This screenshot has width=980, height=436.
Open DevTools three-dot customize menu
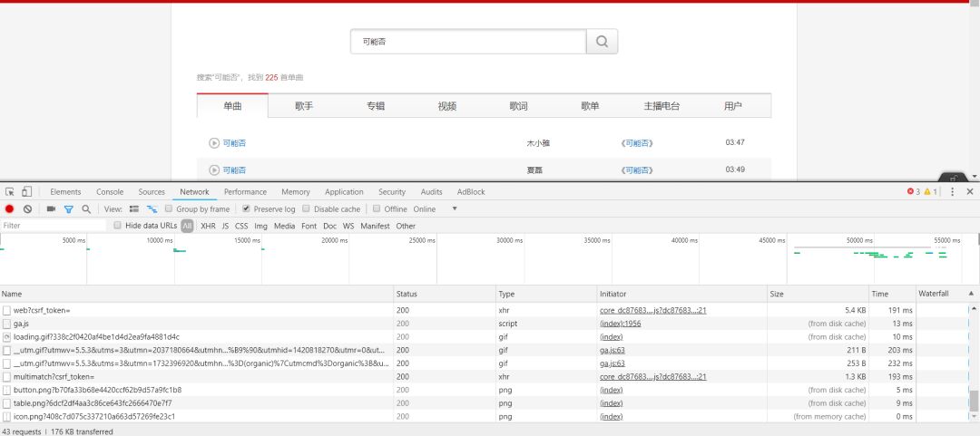(x=952, y=192)
